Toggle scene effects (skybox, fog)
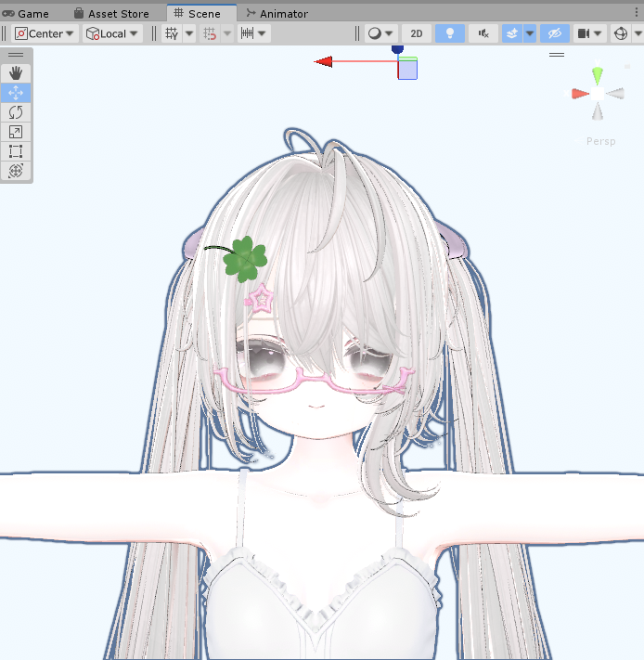 click(x=512, y=33)
